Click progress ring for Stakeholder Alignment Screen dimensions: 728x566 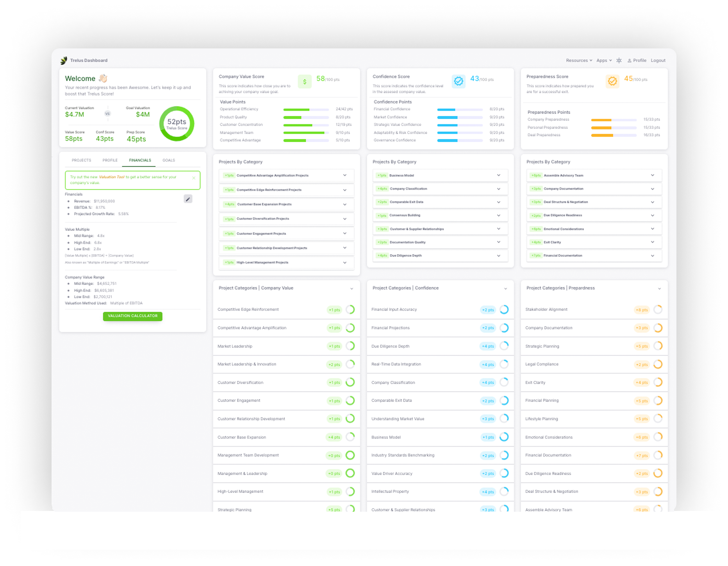click(x=658, y=310)
